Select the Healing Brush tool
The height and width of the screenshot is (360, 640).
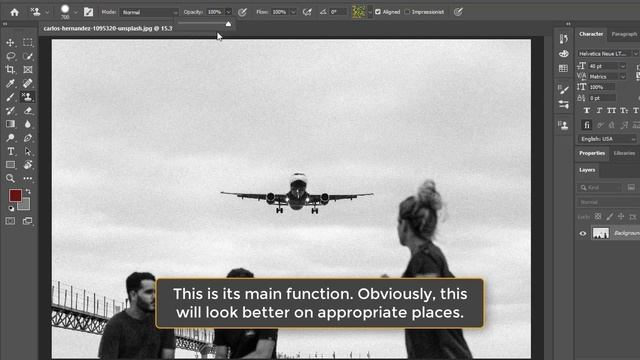[28, 83]
